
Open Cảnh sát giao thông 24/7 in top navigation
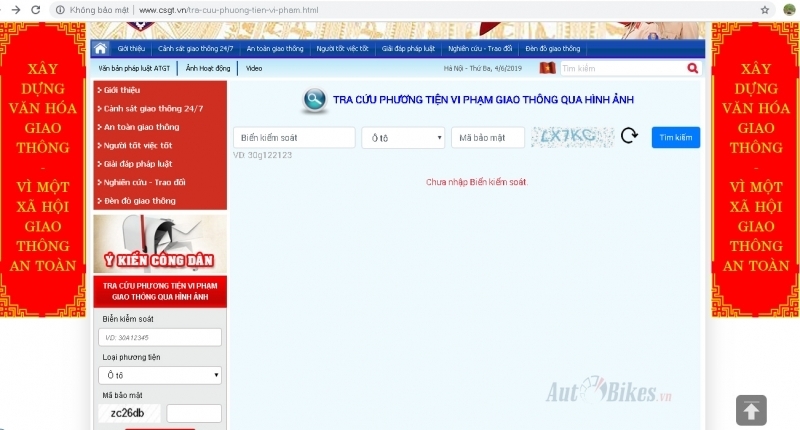click(195, 48)
